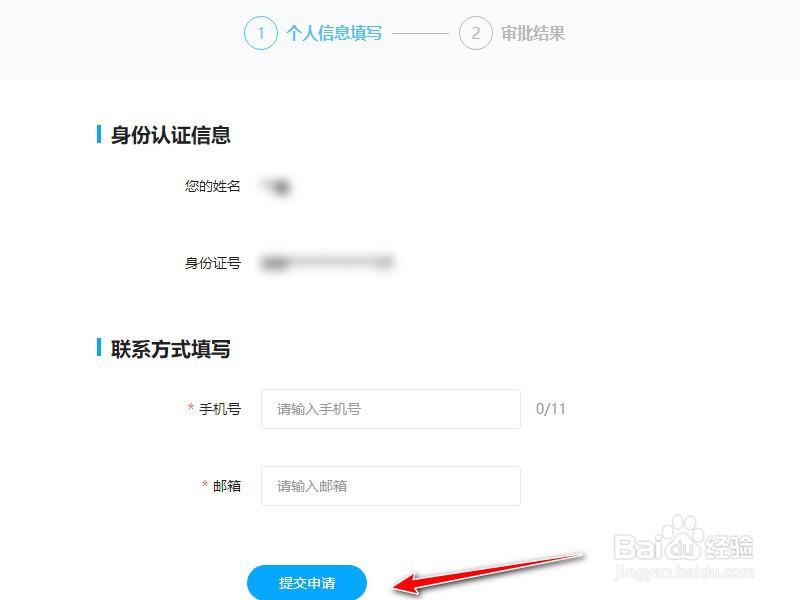Click the step 2 circle icon

click(476, 33)
